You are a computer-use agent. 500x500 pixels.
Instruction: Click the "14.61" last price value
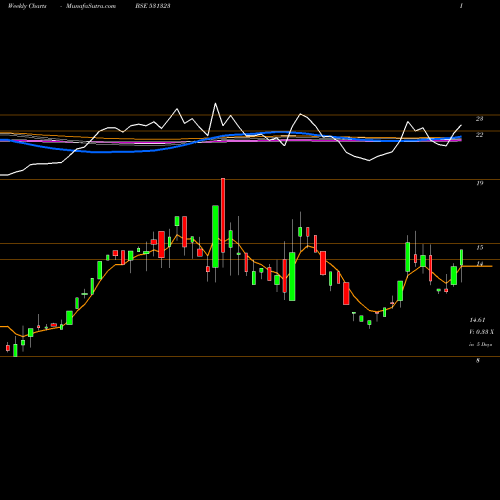point(477,320)
